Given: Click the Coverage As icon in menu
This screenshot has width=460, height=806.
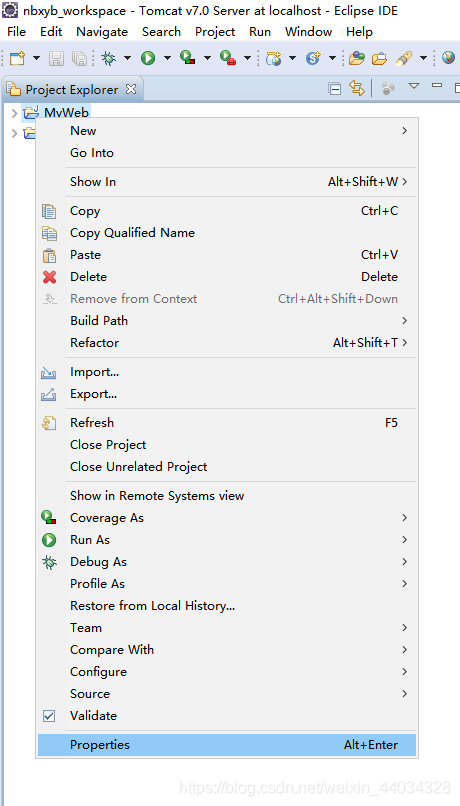Looking at the screenshot, I should tap(49, 518).
